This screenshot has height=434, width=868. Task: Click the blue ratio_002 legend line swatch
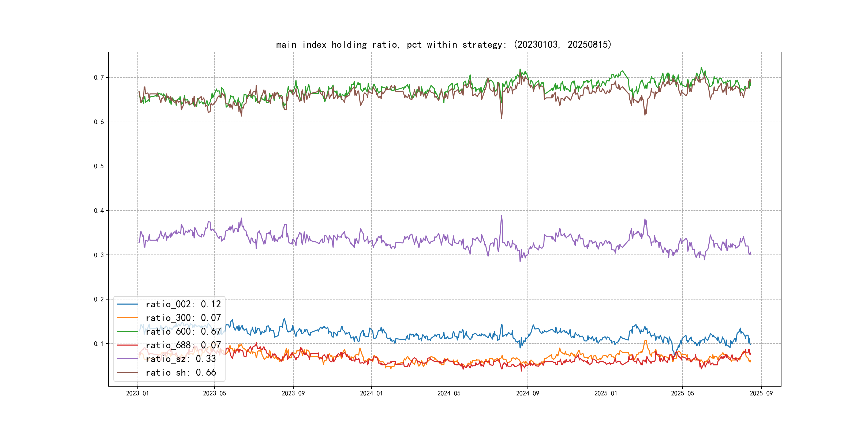click(127, 304)
